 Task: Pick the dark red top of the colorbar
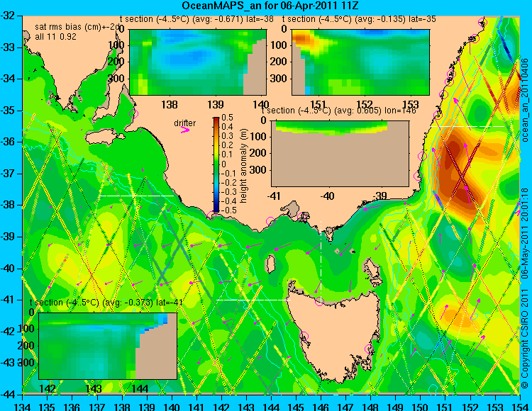tap(216, 120)
